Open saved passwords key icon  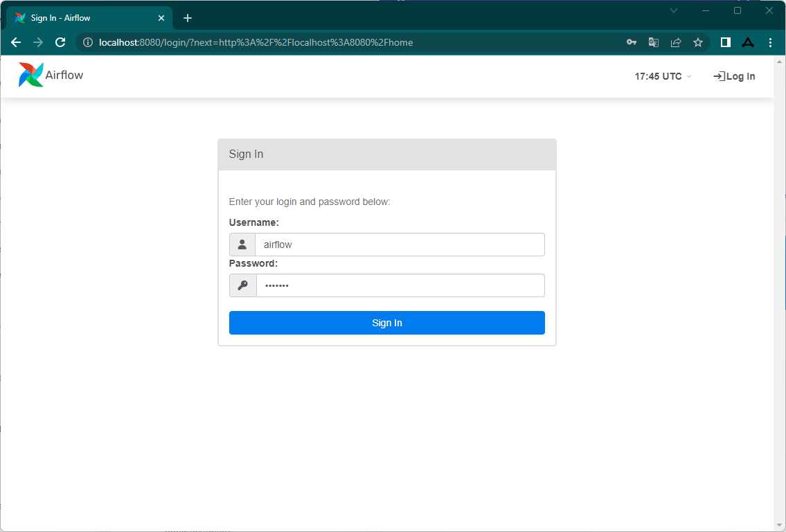tap(632, 43)
